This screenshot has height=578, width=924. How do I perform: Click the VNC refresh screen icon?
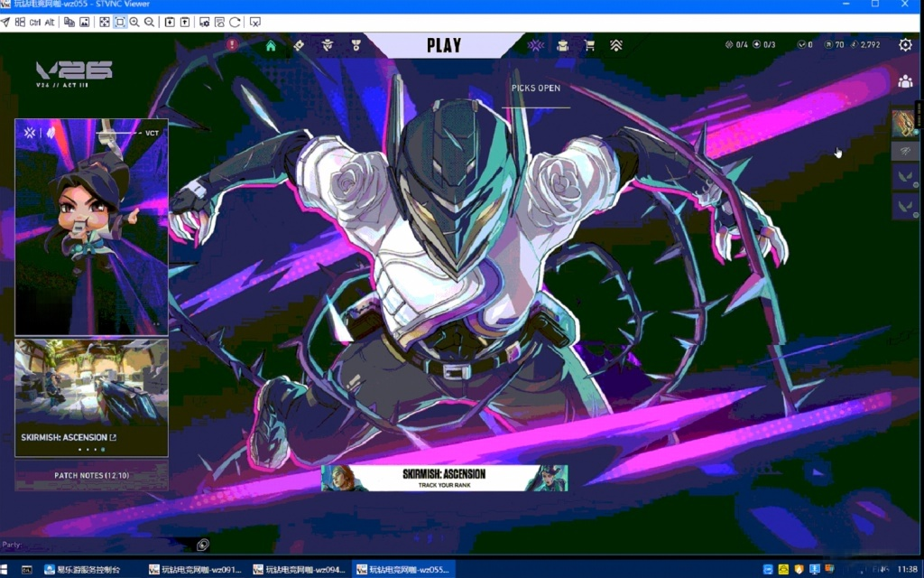tap(235, 23)
